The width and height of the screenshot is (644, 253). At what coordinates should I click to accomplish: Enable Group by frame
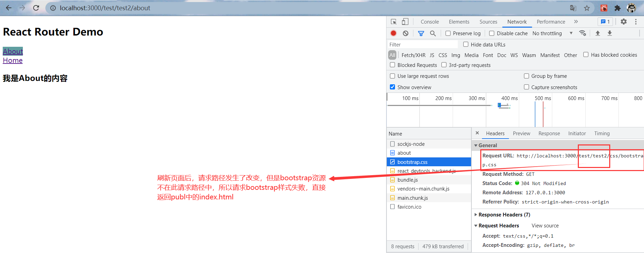(526, 76)
